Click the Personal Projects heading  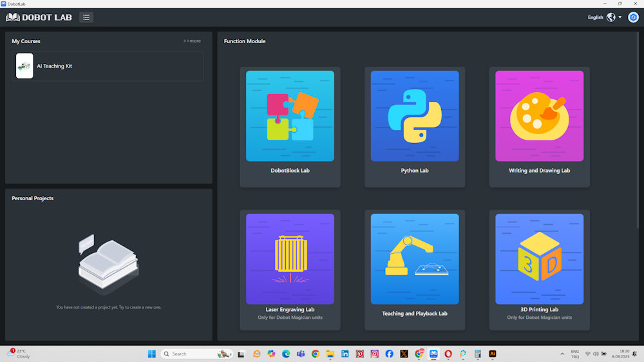pos(32,198)
